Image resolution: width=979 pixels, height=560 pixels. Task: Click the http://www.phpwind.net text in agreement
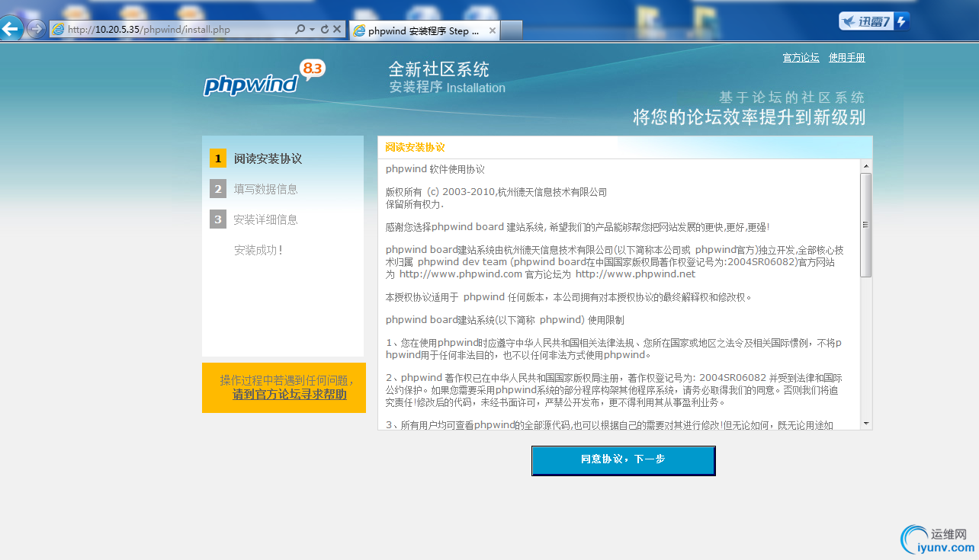[635, 274]
